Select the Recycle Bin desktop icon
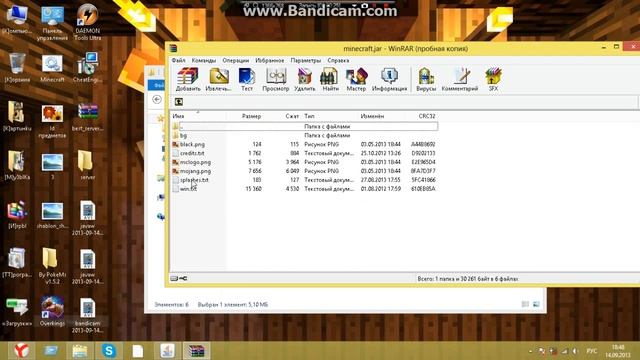This screenshot has height=360, width=640. pos(17,68)
